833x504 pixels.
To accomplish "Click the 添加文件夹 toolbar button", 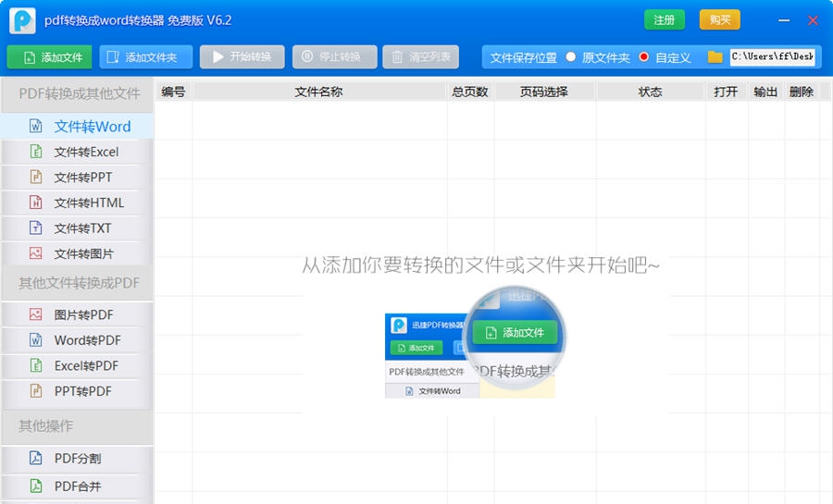I will pyautogui.click(x=145, y=56).
